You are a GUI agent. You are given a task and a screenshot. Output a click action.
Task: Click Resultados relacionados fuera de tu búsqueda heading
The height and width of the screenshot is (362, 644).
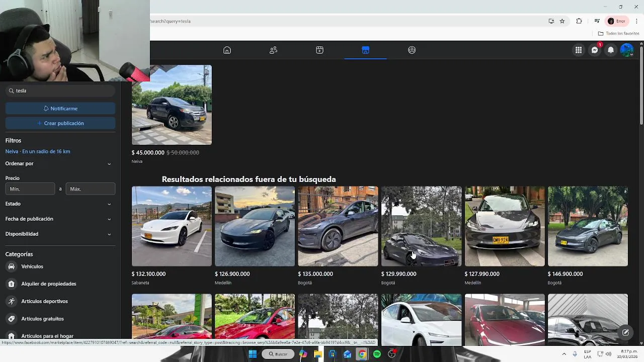(x=249, y=179)
